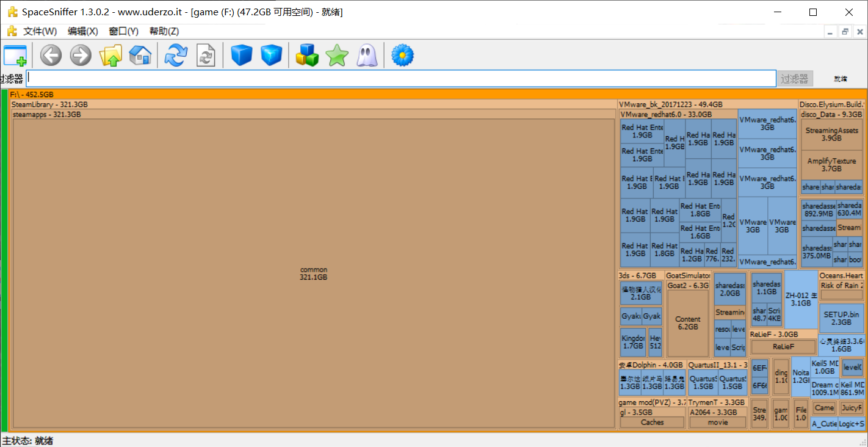This screenshot has width=868, height=447.
Task: Go forward using the right arrow icon
Action: pyautogui.click(x=81, y=56)
